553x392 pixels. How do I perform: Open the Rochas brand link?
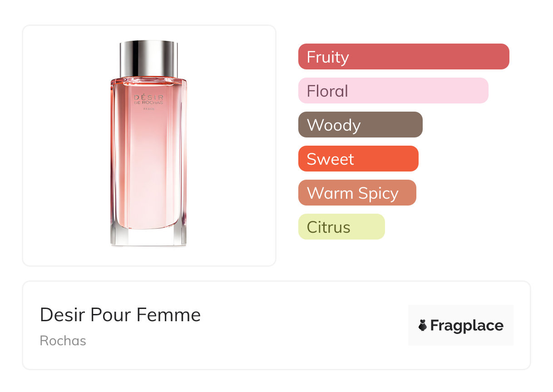pos(63,341)
